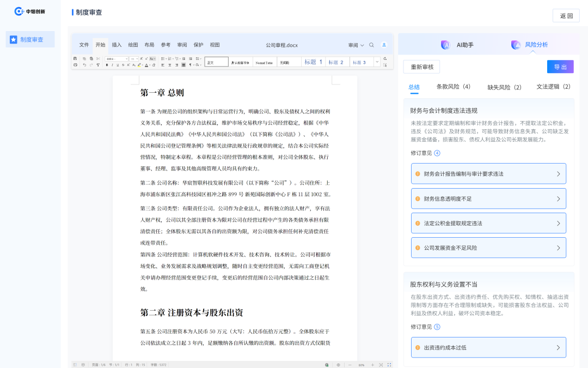Viewport: 588px width, 368px height.
Task: Open the 审阅 view mode dropdown
Action: pos(352,45)
